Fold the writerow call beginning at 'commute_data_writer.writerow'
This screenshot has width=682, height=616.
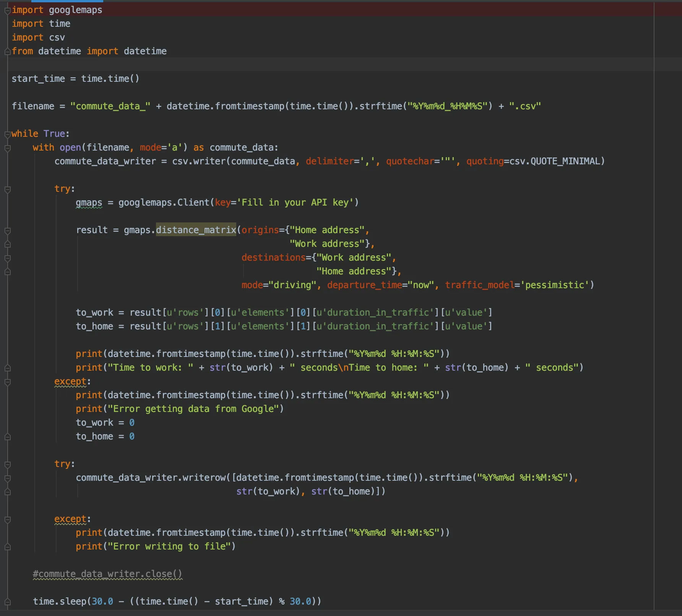[7, 478]
